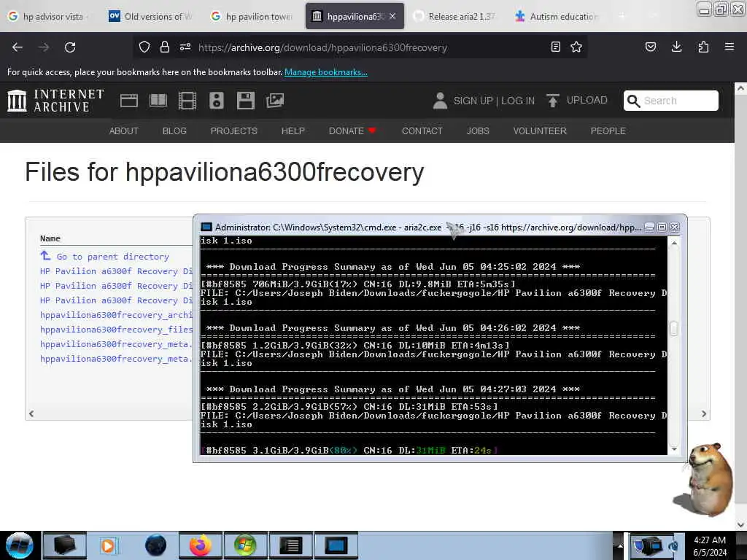This screenshot has height=560, width=747.
Task: Click the SIGN UP link
Action: click(473, 101)
